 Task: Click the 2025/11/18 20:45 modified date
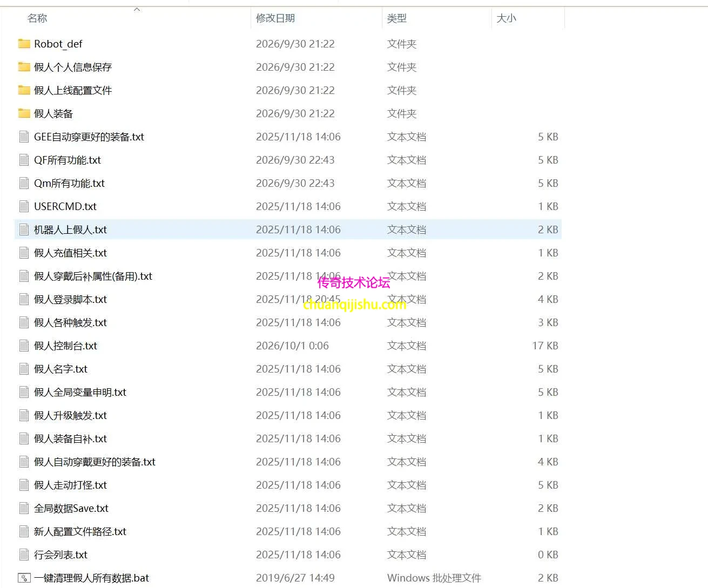coord(298,299)
